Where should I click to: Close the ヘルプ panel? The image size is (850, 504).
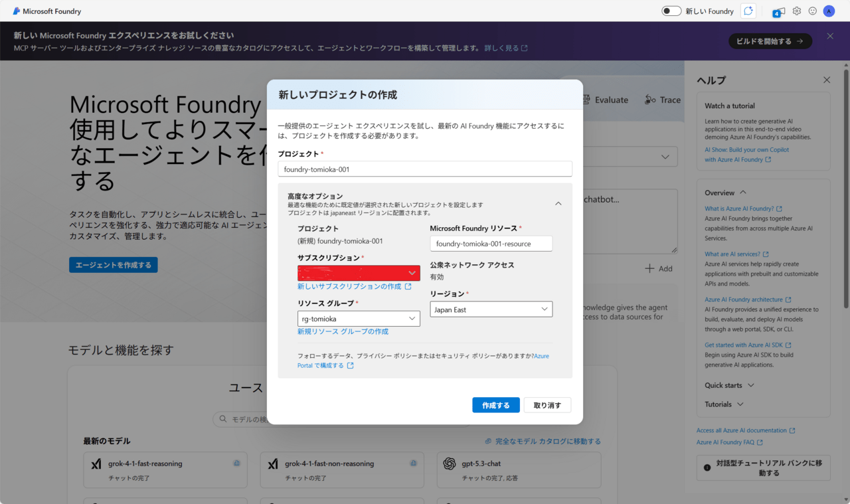[x=827, y=80]
